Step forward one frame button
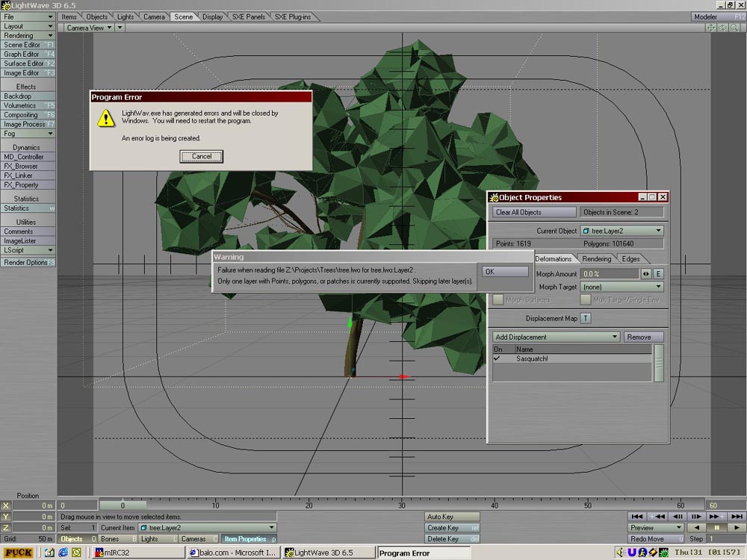 pyautogui.click(x=696, y=516)
